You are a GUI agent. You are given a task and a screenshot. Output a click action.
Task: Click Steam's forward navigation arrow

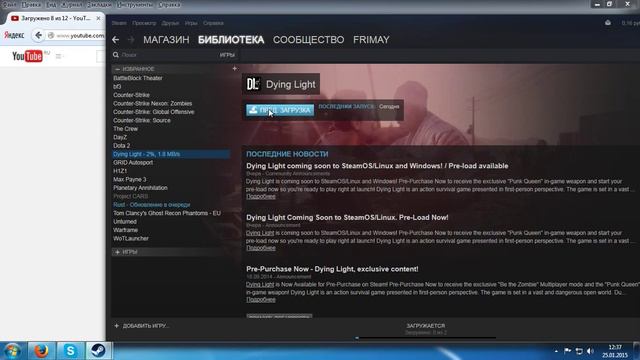pos(131,40)
